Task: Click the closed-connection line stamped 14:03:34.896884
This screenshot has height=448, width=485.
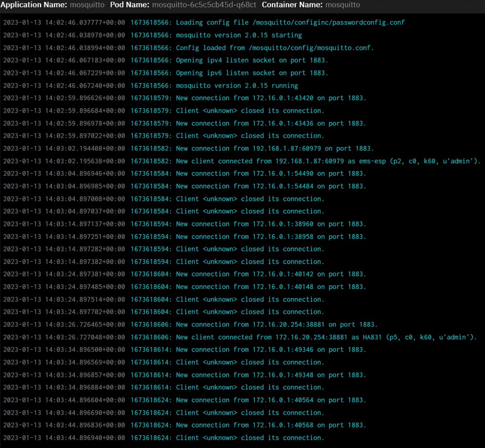Action: tap(164, 387)
